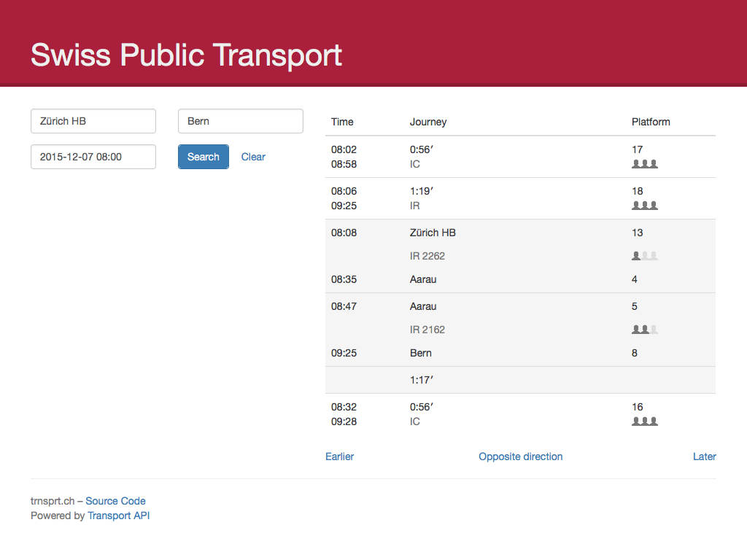Click occupancy icon beside IR 2262
Screen dimensions: 747x560
(645, 256)
